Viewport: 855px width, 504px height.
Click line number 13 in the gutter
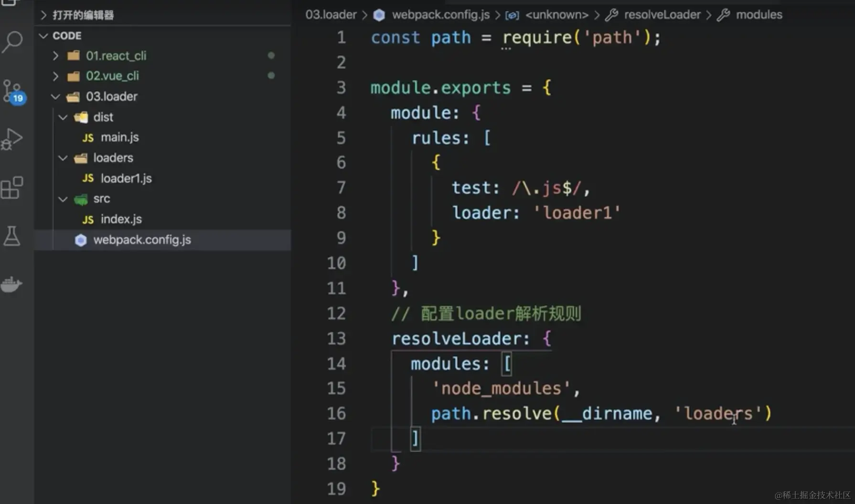tap(336, 338)
